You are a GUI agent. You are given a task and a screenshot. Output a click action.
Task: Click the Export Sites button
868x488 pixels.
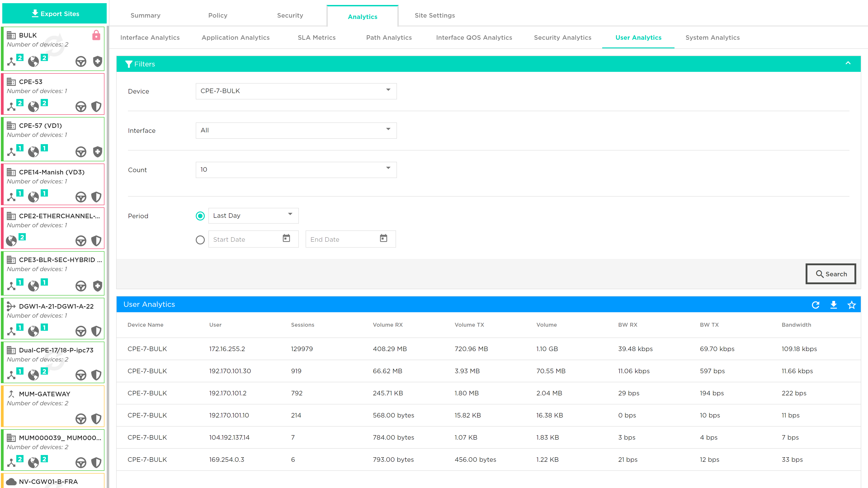click(x=54, y=14)
